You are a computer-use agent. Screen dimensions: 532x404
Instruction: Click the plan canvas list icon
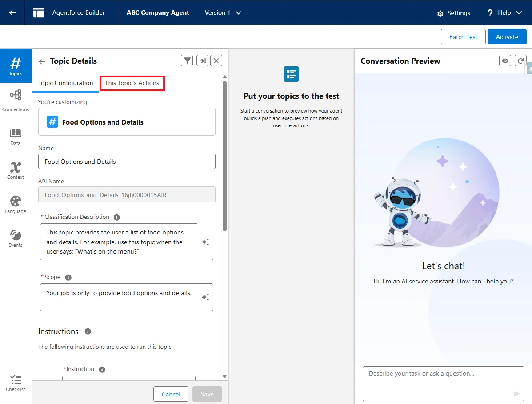click(291, 74)
